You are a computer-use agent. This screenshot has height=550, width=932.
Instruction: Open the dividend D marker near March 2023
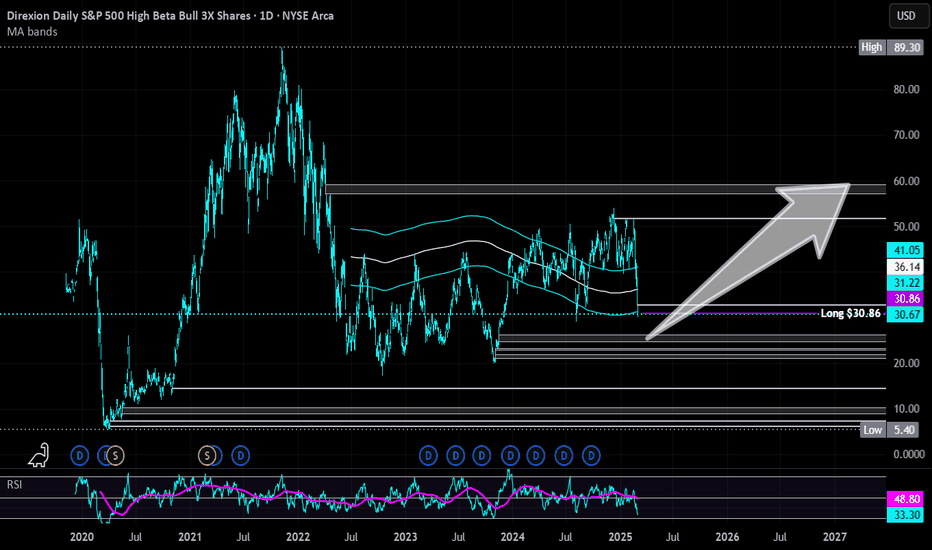point(429,456)
